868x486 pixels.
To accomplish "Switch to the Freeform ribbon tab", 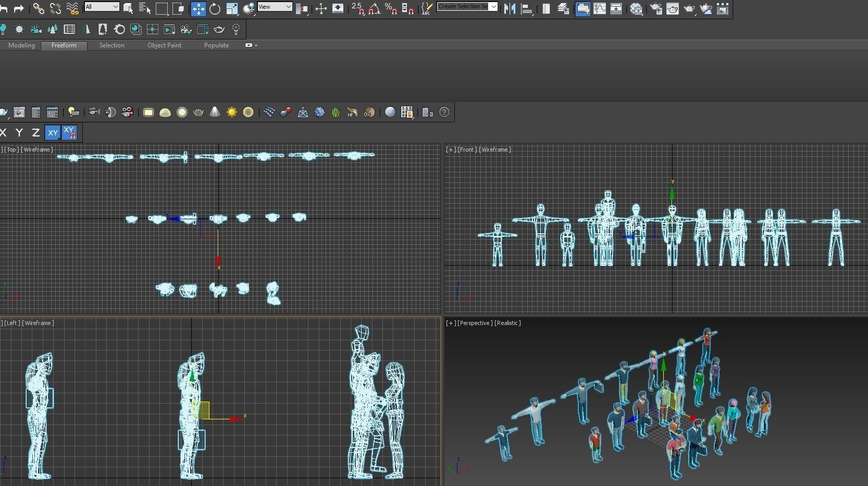I will [x=64, y=45].
